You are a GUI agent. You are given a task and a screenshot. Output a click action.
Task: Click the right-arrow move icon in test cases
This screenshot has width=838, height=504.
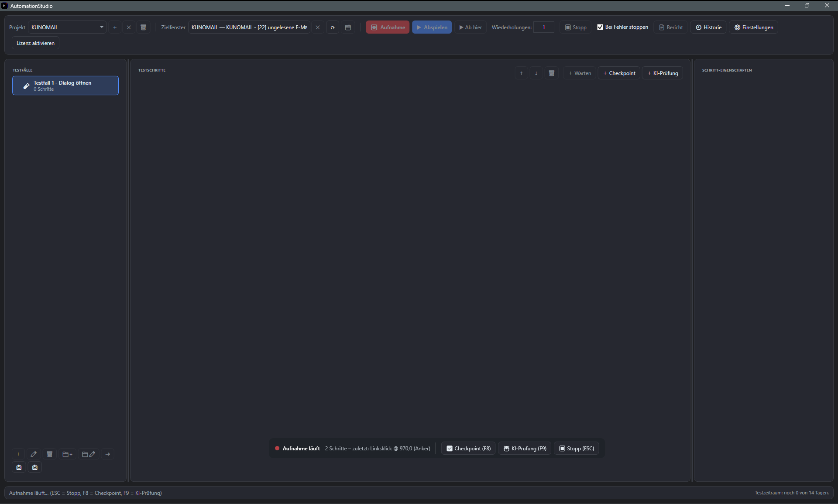click(108, 454)
